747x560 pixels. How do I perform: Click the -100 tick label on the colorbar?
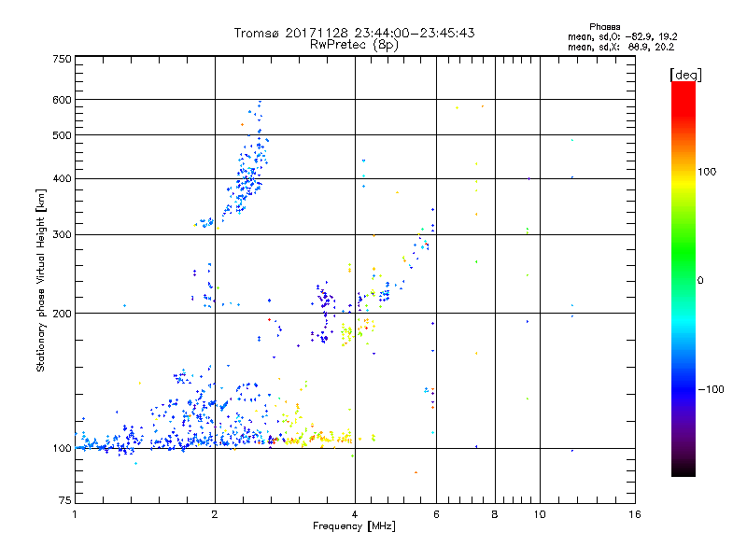point(712,389)
